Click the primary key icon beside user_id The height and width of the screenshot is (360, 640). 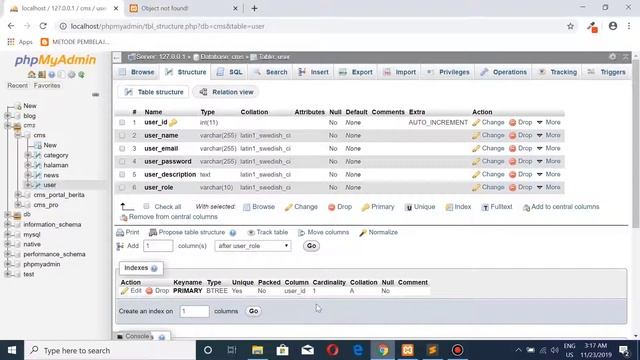[173, 122]
